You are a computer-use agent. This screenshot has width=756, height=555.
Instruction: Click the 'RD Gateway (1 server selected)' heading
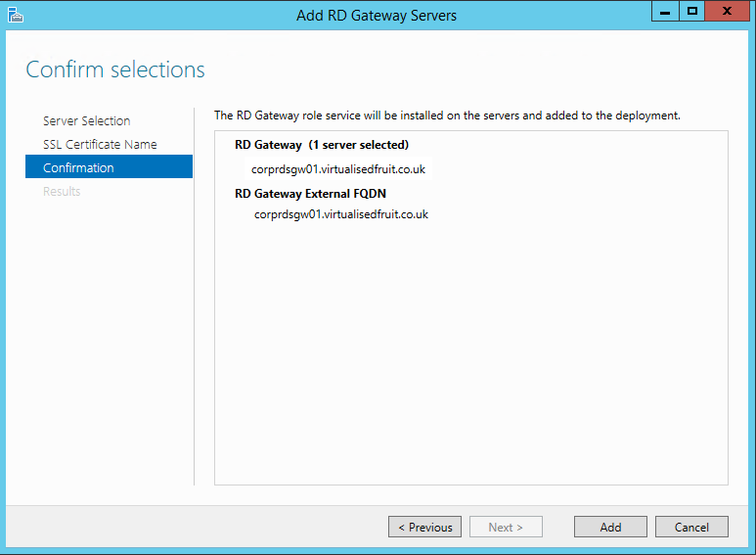point(322,145)
